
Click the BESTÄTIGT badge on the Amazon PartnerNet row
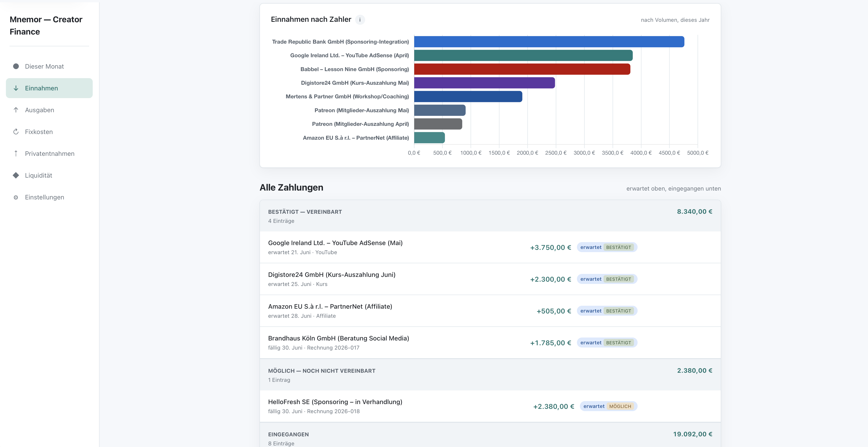click(619, 311)
